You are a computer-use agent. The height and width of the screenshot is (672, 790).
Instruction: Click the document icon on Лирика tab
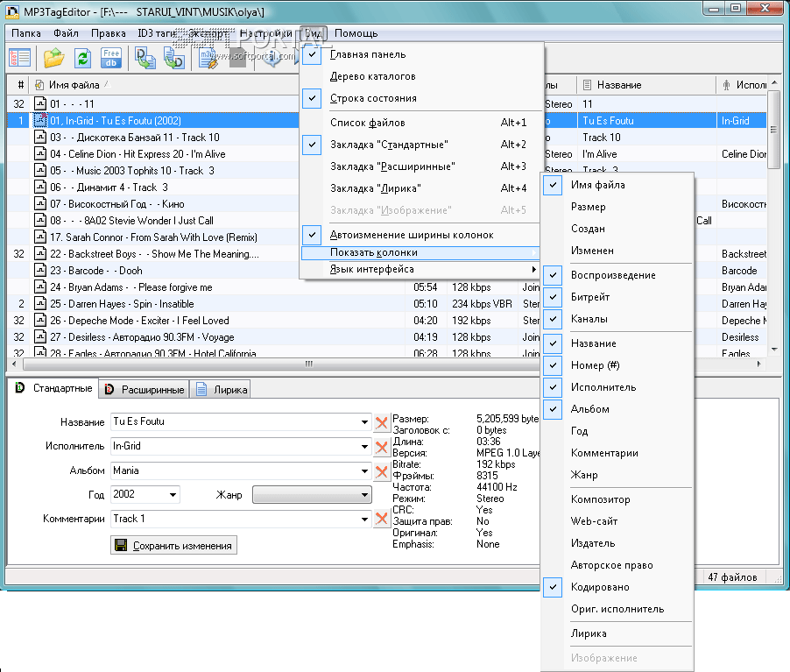click(x=201, y=389)
